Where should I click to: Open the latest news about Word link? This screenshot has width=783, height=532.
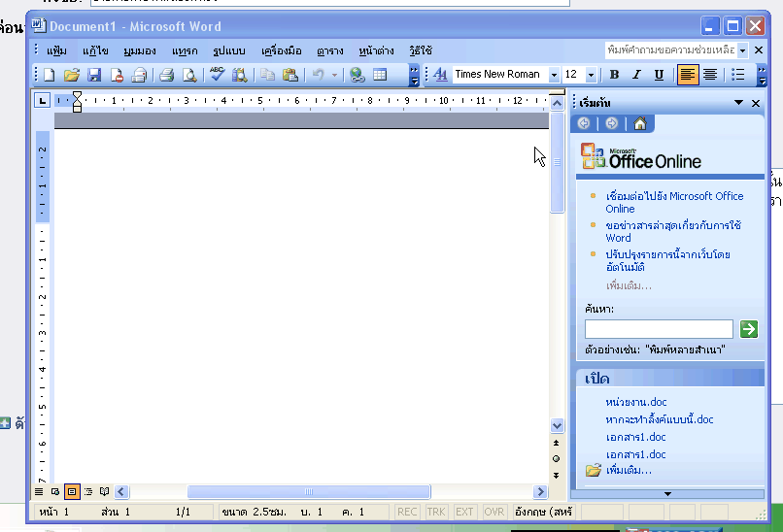tap(673, 231)
